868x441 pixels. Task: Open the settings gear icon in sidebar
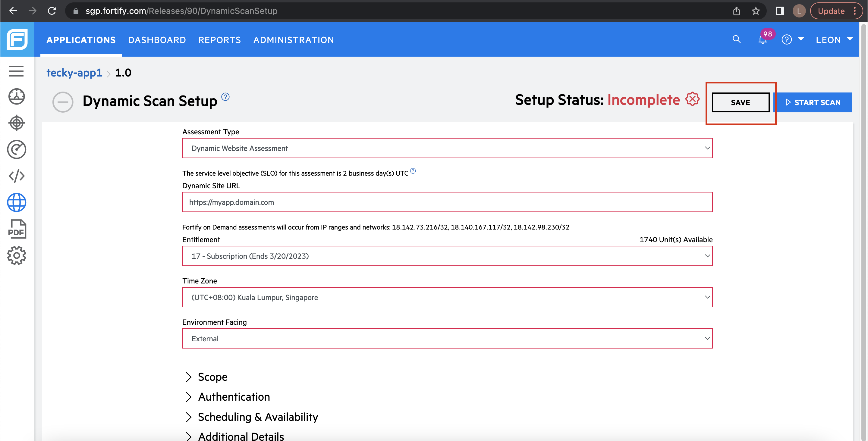tap(16, 255)
